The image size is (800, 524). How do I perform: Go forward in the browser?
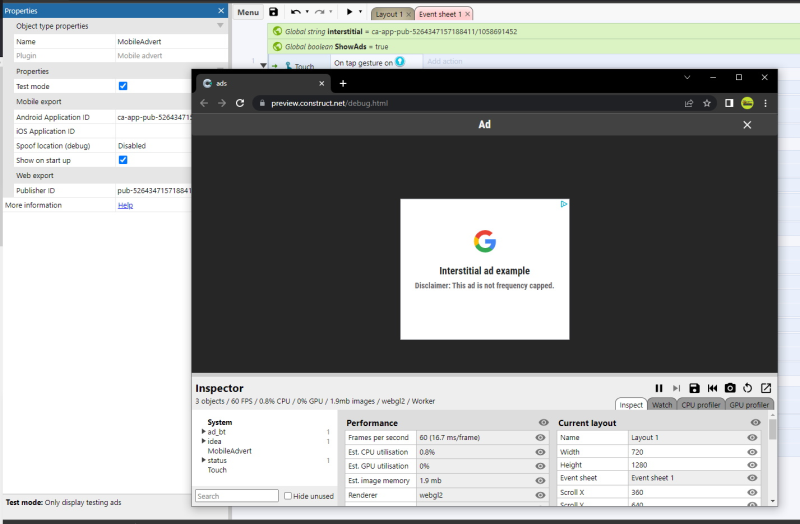point(222,103)
